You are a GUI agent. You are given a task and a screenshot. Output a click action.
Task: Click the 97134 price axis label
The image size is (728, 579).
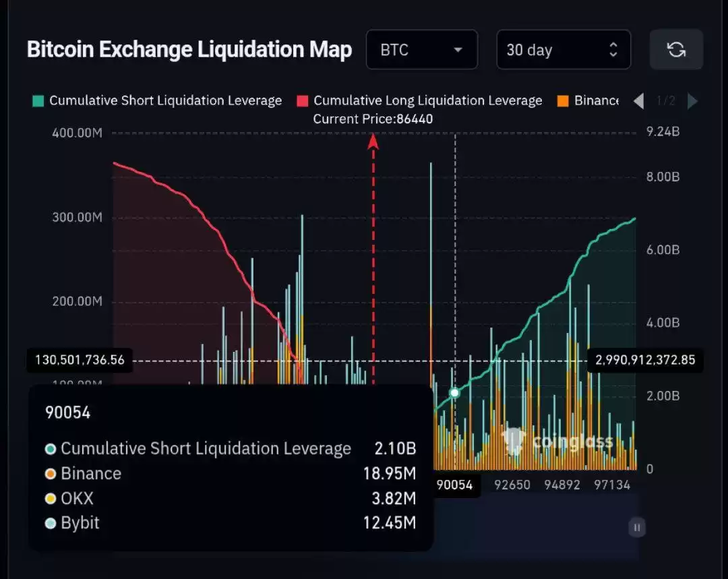[x=612, y=485]
